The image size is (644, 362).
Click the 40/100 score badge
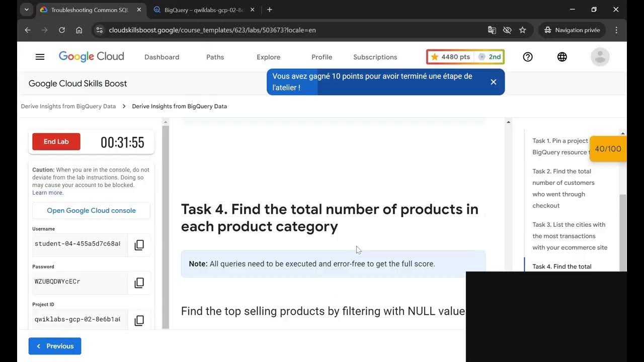pyautogui.click(x=608, y=149)
